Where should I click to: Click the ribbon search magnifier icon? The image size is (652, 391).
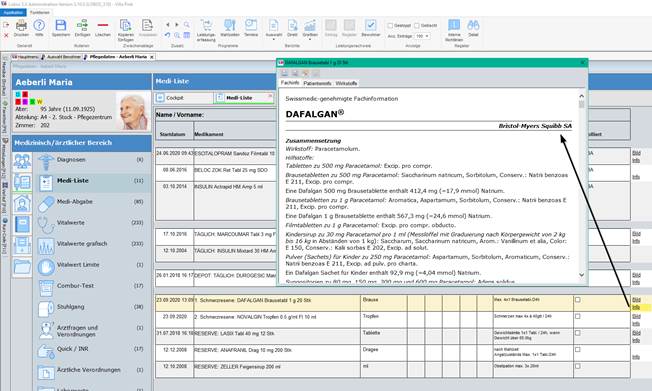[x=187, y=25]
